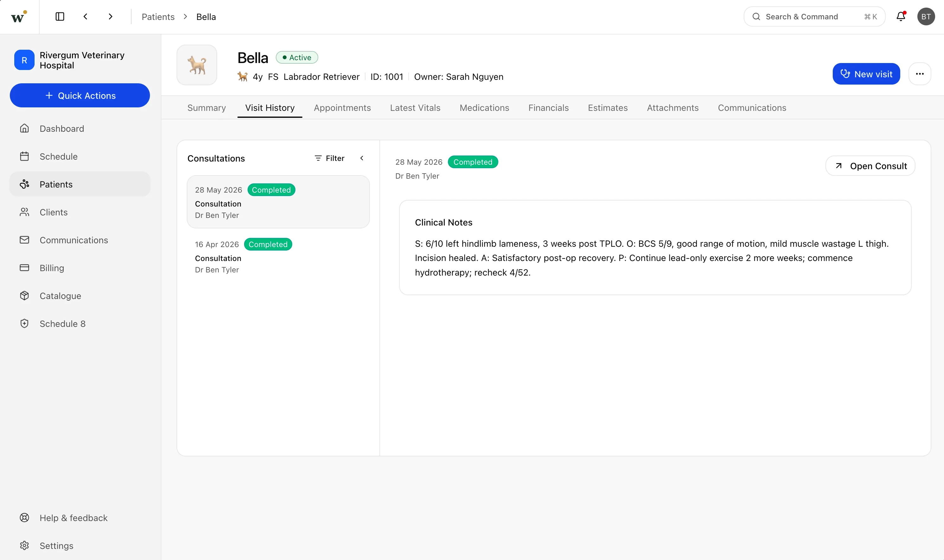This screenshot has width=944, height=560.
Task: Switch to the Latest Vitals tab
Action: pyautogui.click(x=415, y=108)
